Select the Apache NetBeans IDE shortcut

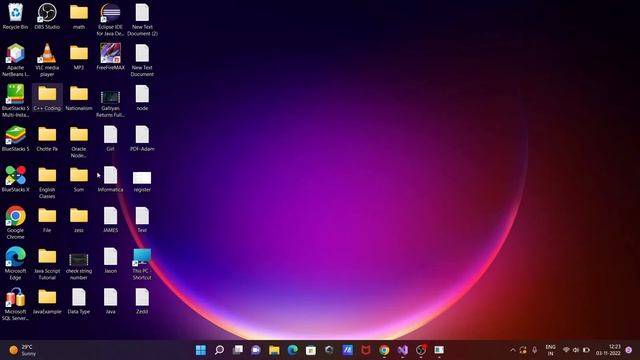pyautogui.click(x=16, y=60)
